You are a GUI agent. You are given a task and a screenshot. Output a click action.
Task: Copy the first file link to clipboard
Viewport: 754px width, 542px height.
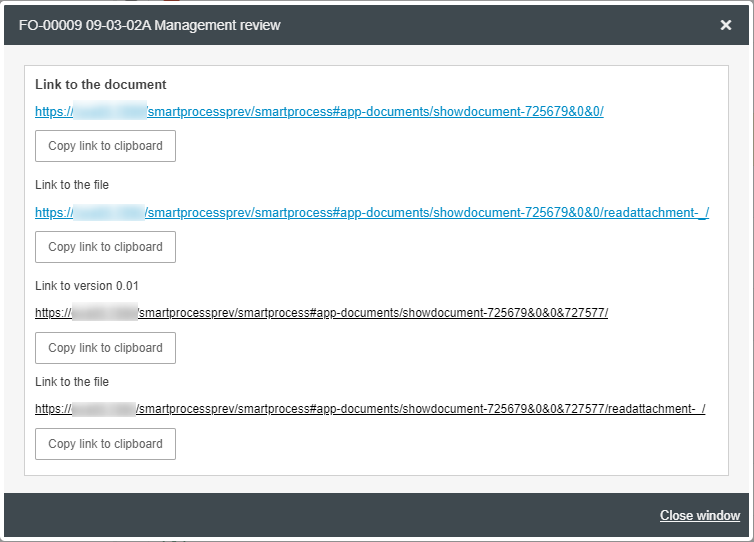[105, 247]
